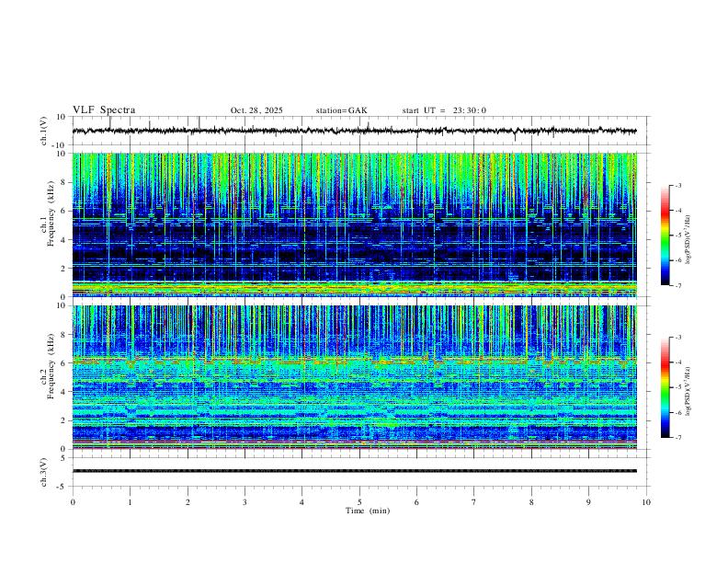Click the "-5" tick on ch.1 colorbar
The image size is (728, 563).
tap(677, 236)
